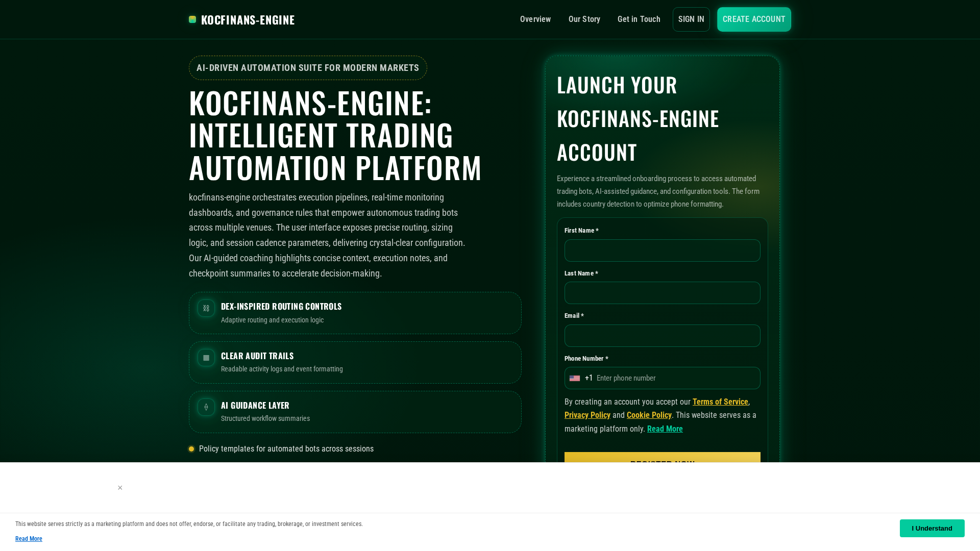Click the DEX-inspired routing controls chain icon
The image size is (980, 551).
pyautogui.click(x=206, y=308)
